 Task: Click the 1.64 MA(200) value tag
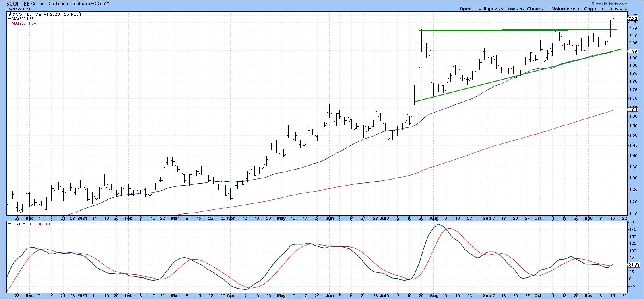(x=632, y=109)
